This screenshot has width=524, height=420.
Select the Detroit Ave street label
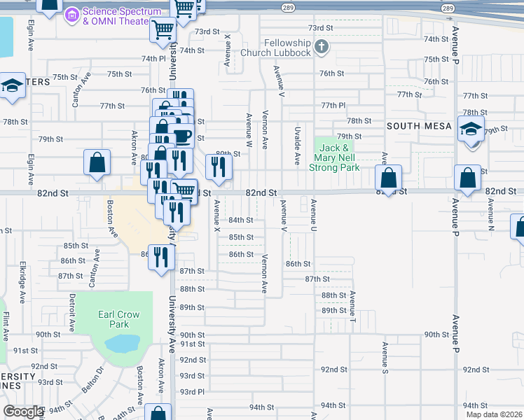pos(72,312)
